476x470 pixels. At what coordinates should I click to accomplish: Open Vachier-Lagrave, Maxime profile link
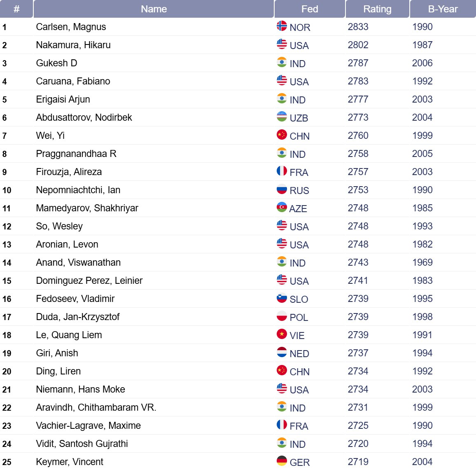(x=88, y=426)
